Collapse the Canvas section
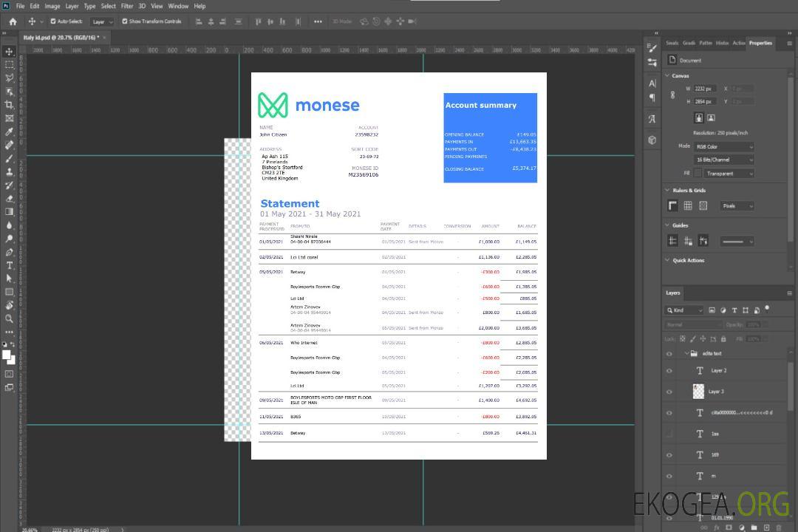798x532 pixels. pyautogui.click(x=667, y=75)
